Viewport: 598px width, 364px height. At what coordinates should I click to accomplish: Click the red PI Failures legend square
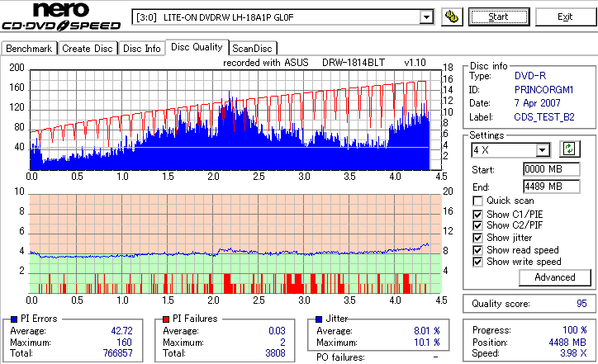coord(166,319)
